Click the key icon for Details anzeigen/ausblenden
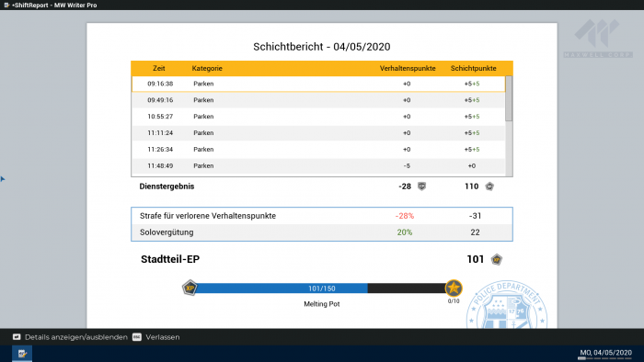This screenshot has width=644, height=362. [x=17, y=337]
